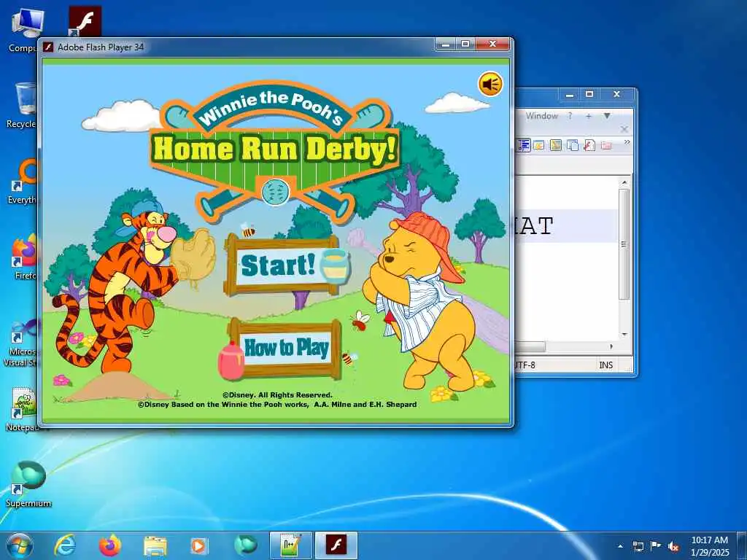Open the Windows Start menu orb
This screenshot has height=560, width=747.
20,545
